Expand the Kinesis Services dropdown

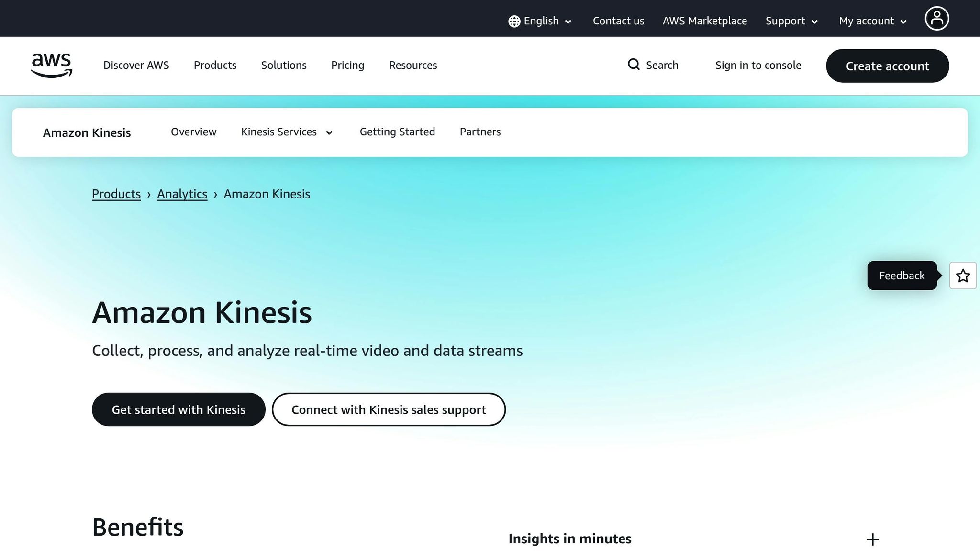click(287, 132)
